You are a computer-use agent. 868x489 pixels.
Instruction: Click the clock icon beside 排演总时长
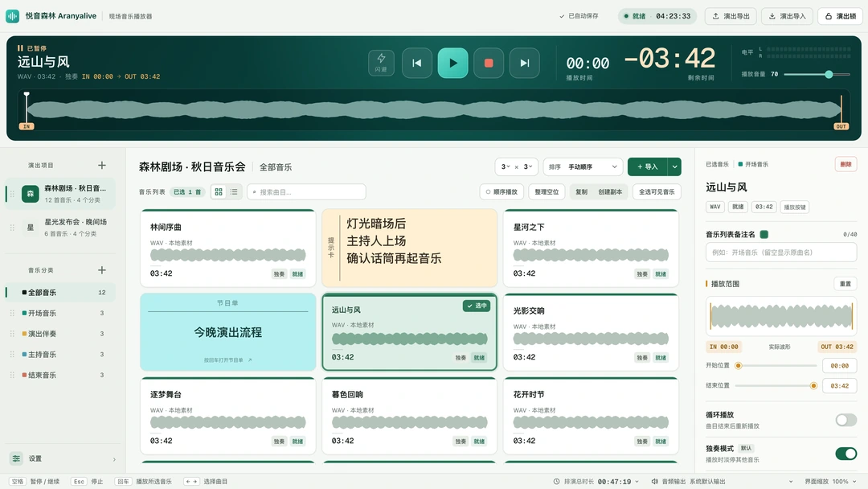(556, 481)
